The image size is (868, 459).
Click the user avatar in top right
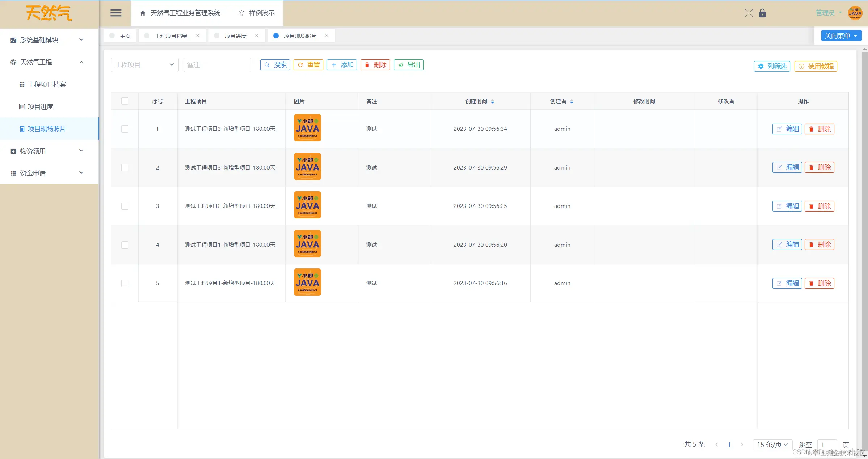pyautogui.click(x=855, y=13)
